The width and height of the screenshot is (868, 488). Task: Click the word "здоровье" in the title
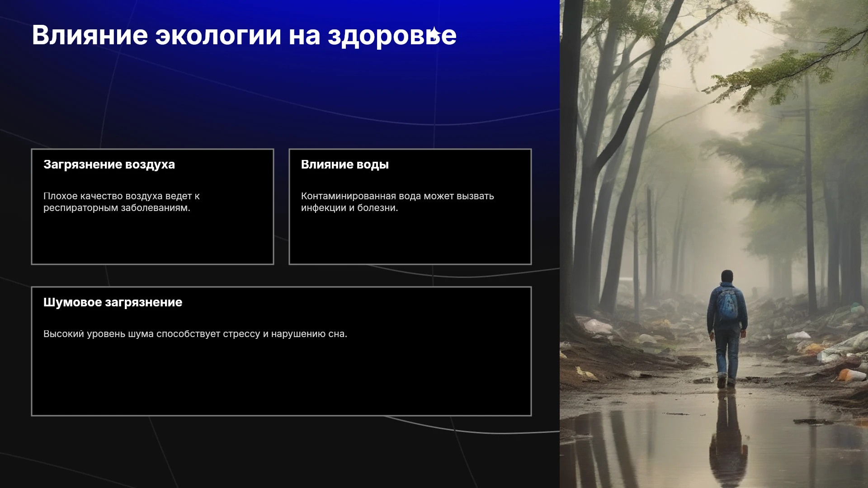pyautogui.click(x=392, y=35)
